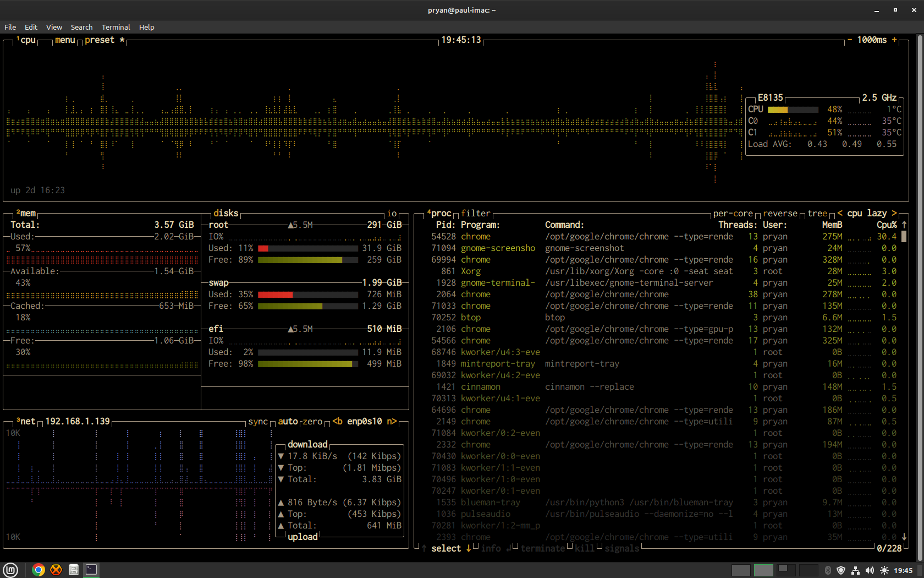This screenshot has width=924, height=578.
Task: Open the files launcher in taskbar
Action: [x=74, y=570]
